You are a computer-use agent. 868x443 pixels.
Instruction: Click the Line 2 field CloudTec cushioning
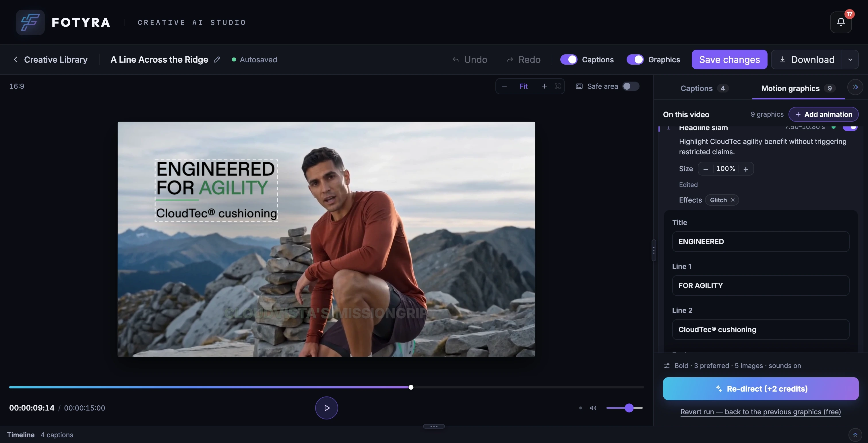[x=761, y=330]
